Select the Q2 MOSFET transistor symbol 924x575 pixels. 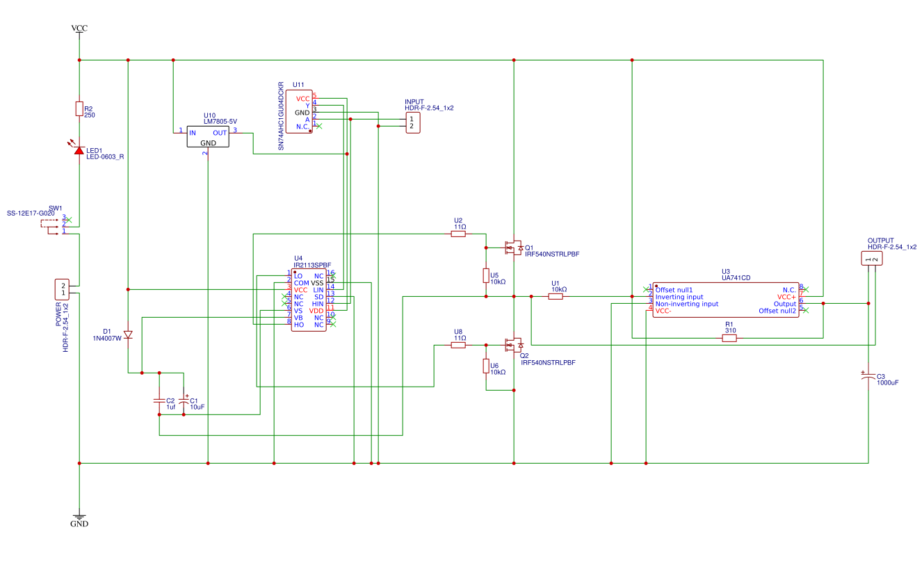click(514, 345)
